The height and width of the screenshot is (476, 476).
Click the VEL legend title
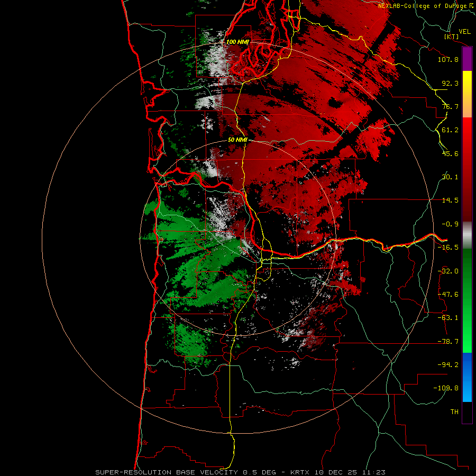click(464, 32)
